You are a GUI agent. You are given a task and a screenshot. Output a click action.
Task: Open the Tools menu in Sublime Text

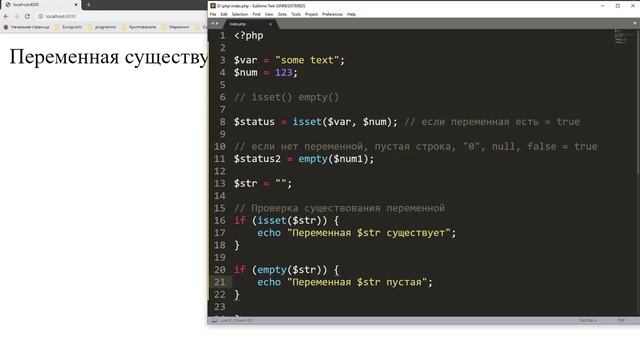(296, 14)
